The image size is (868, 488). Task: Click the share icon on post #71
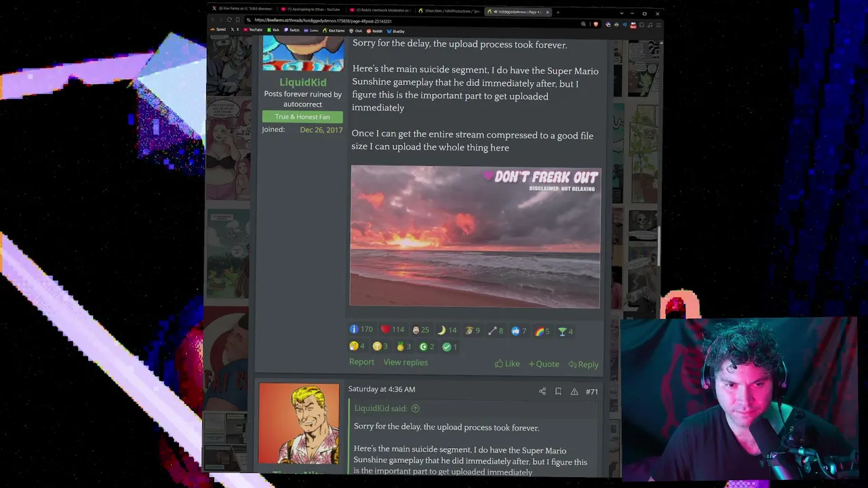(x=542, y=391)
